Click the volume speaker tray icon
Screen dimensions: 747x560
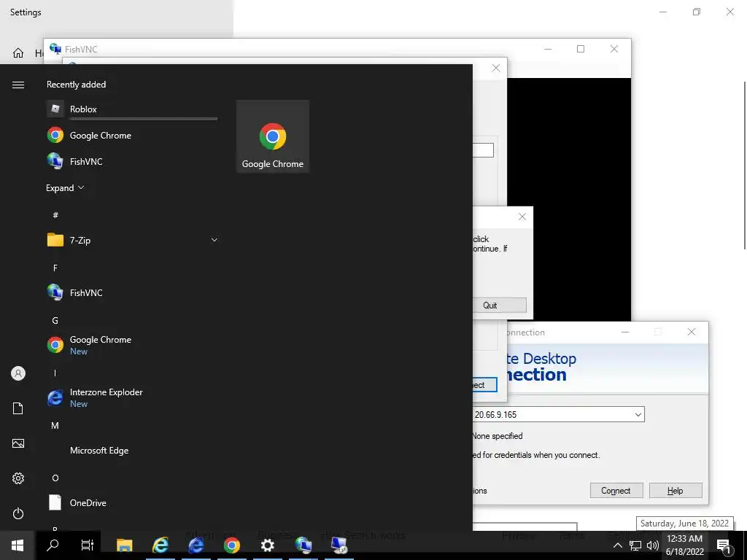653,545
